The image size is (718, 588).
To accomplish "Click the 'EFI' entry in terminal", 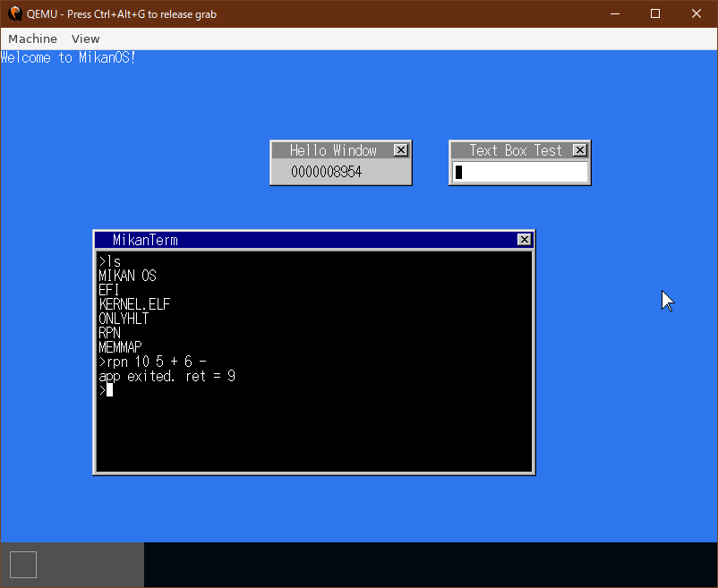I will tap(109, 290).
